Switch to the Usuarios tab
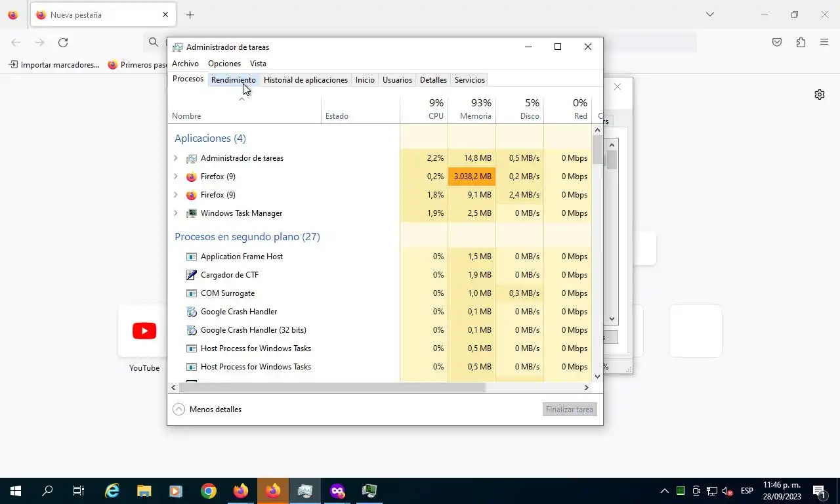The width and height of the screenshot is (840, 504). (397, 80)
